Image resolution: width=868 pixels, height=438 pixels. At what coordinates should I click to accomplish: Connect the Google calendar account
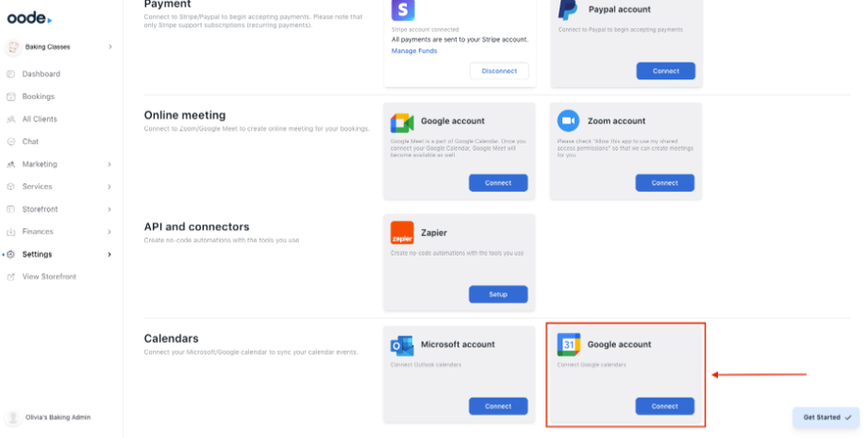(664, 406)
